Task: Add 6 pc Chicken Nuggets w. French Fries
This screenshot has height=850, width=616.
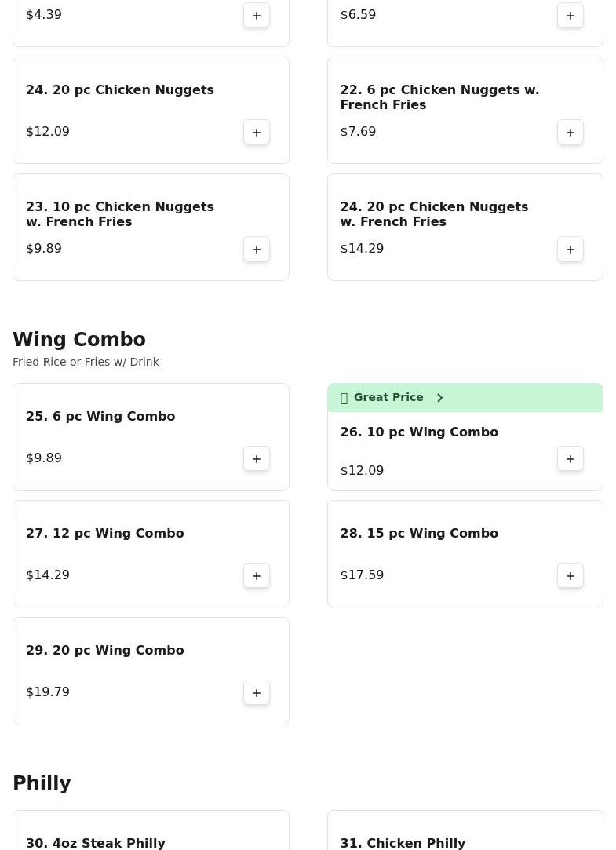Action: point(570,132)
